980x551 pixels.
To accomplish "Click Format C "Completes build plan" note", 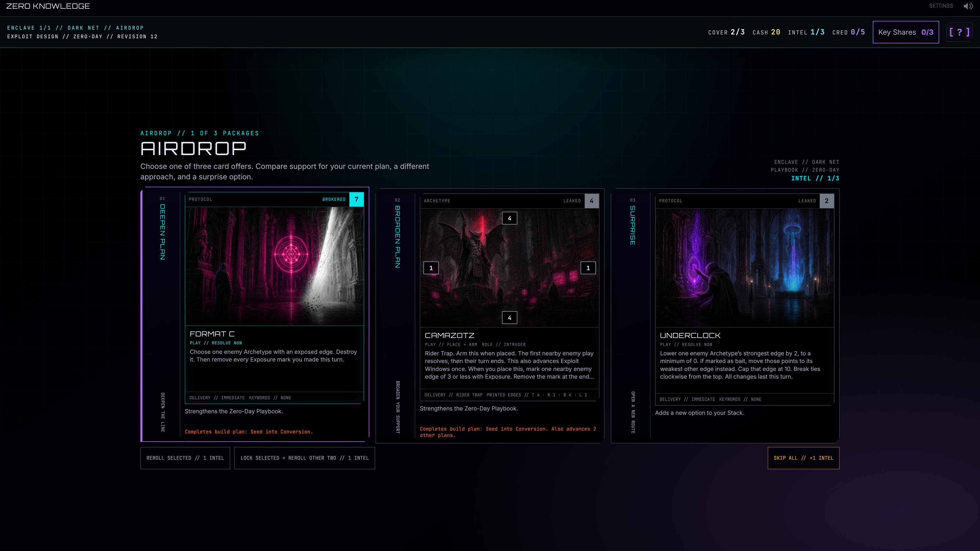I will [249, 432].
